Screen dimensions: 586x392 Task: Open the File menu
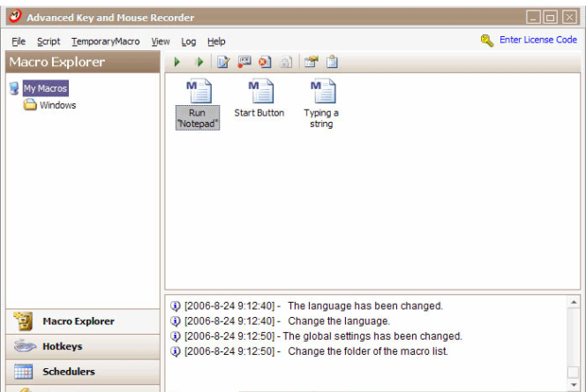[x=19, y=41]
